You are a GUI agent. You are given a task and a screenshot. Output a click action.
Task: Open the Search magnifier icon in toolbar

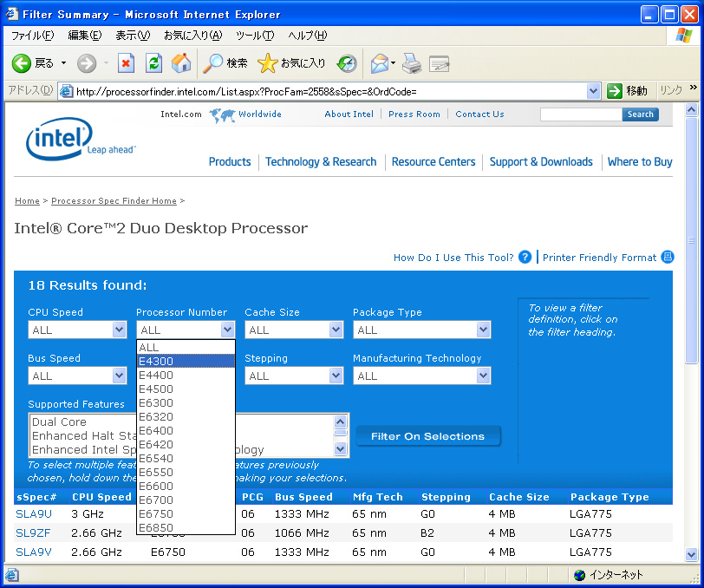coord(212,63)
